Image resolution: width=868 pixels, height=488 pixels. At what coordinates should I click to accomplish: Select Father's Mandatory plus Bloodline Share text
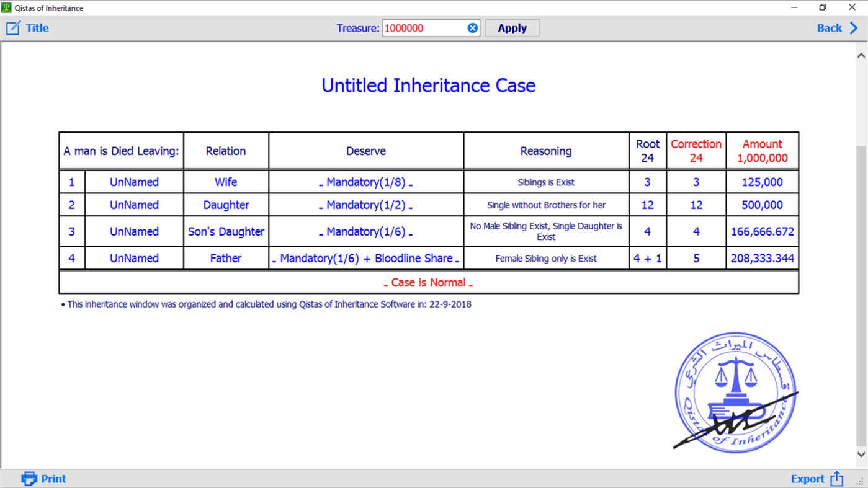click(x=366, y=257)
